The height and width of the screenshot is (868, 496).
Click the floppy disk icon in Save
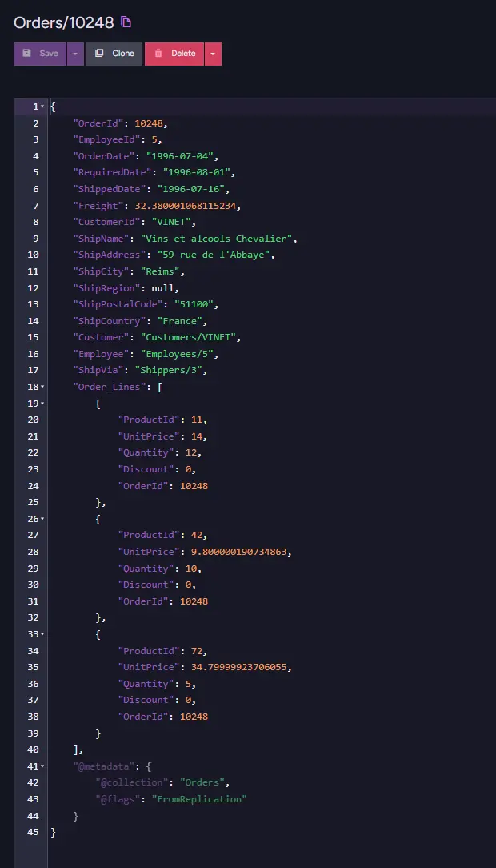[x=26, y=53]
